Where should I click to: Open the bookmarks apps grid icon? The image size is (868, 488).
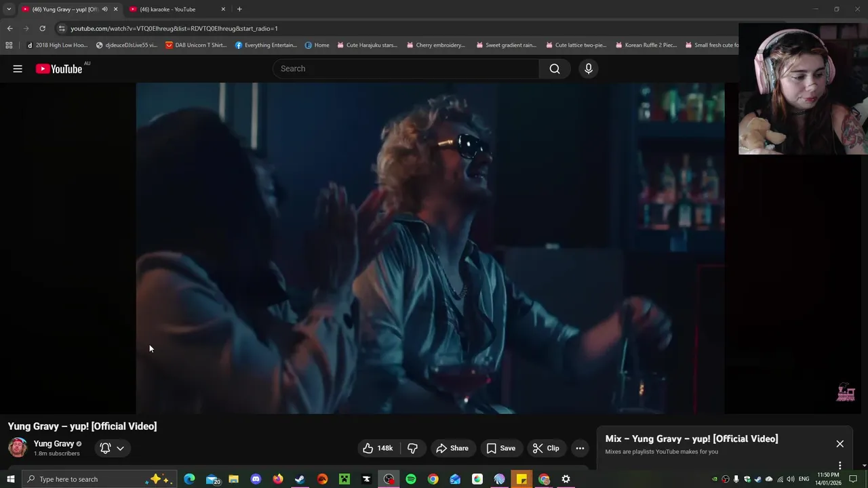9,45
